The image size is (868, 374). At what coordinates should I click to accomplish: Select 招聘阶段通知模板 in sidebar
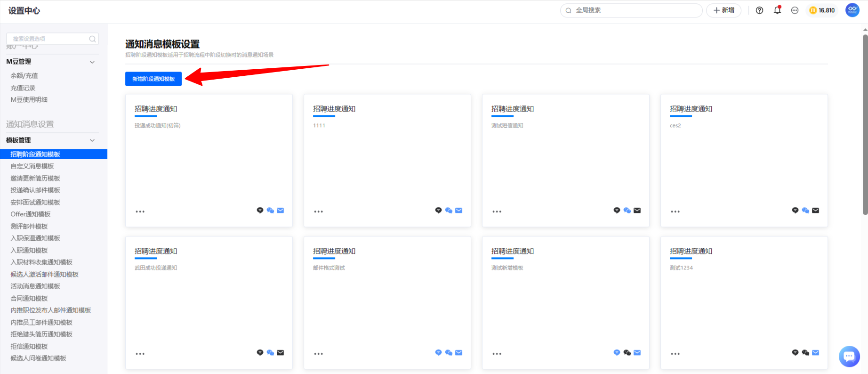coord(54,154)
